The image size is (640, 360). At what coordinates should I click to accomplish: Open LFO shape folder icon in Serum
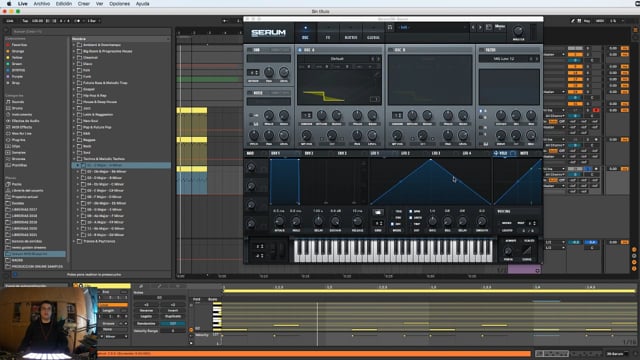coord(378,212)
